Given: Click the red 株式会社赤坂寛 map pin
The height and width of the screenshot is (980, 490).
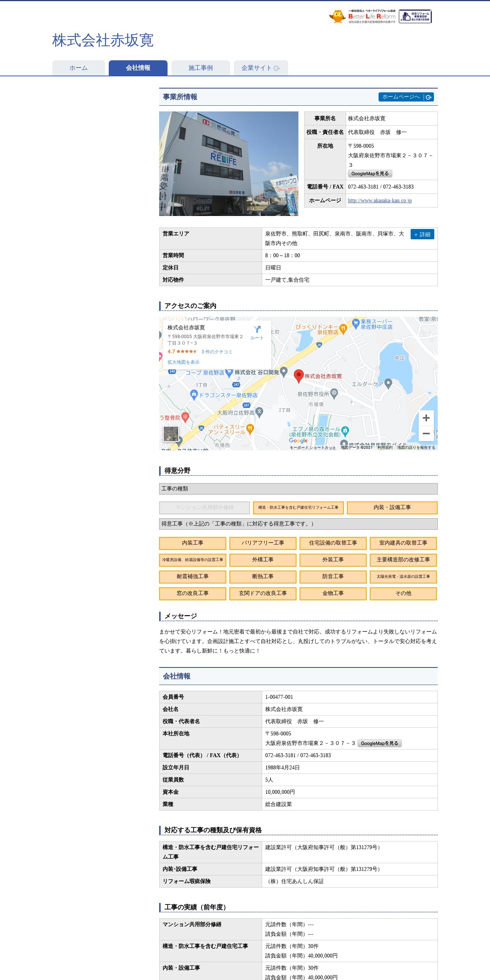Looking at the screenshot, I should 298,376.
